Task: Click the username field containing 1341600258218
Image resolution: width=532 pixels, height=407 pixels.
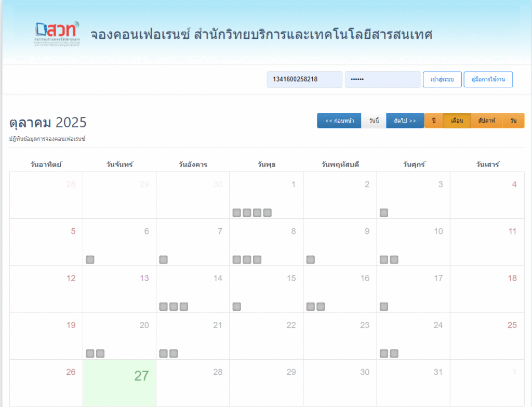Action: [304, 80]
